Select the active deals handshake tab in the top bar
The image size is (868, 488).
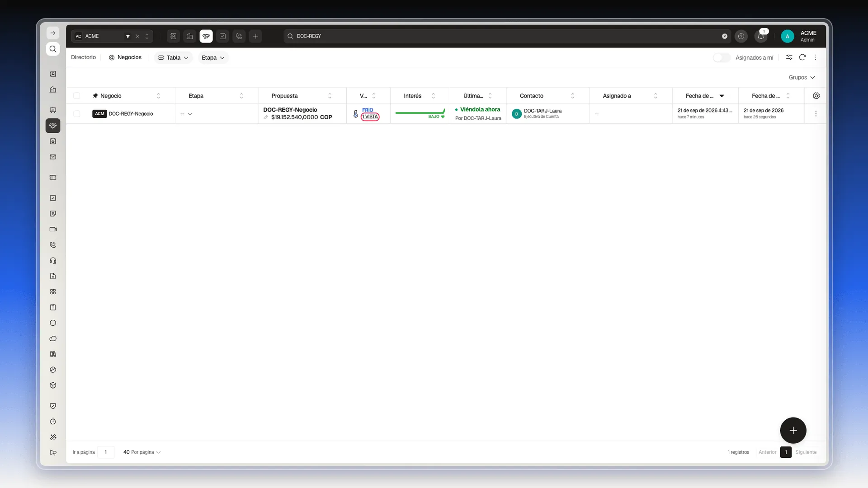coord(206,36)
